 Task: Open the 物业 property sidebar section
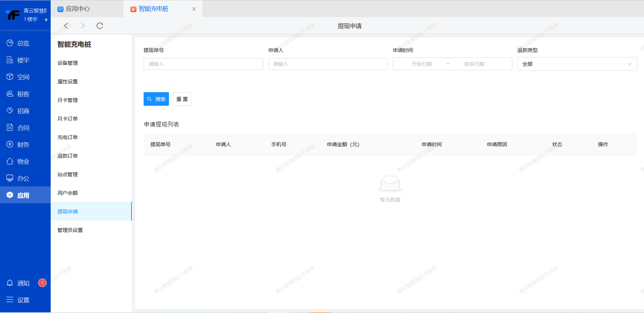(23, 161)
